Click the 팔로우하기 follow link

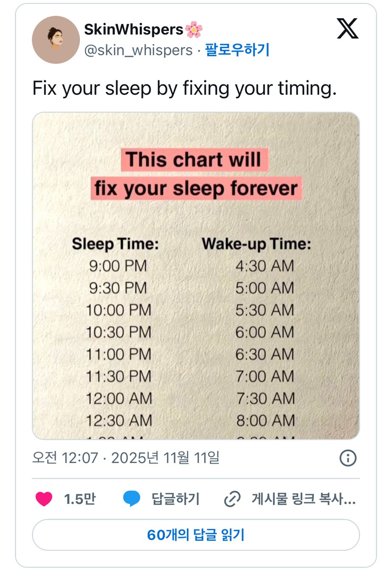click(x=237, y=50)
